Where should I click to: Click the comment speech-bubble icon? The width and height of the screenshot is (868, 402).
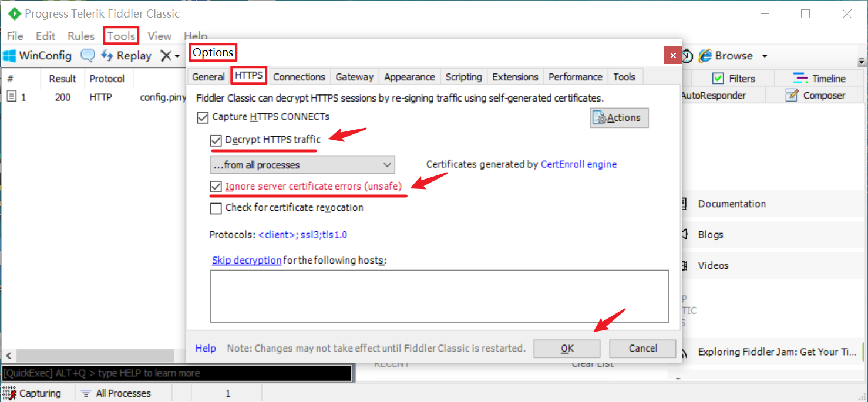[x=88, y=56]
